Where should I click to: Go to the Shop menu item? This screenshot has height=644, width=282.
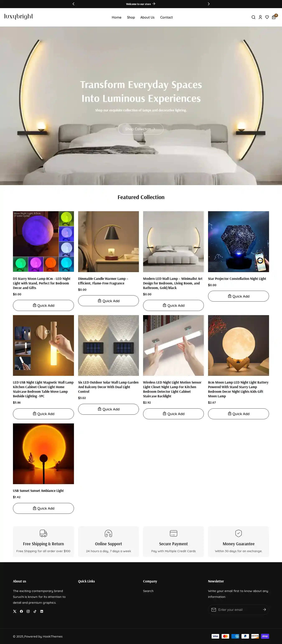click(131, 17)
